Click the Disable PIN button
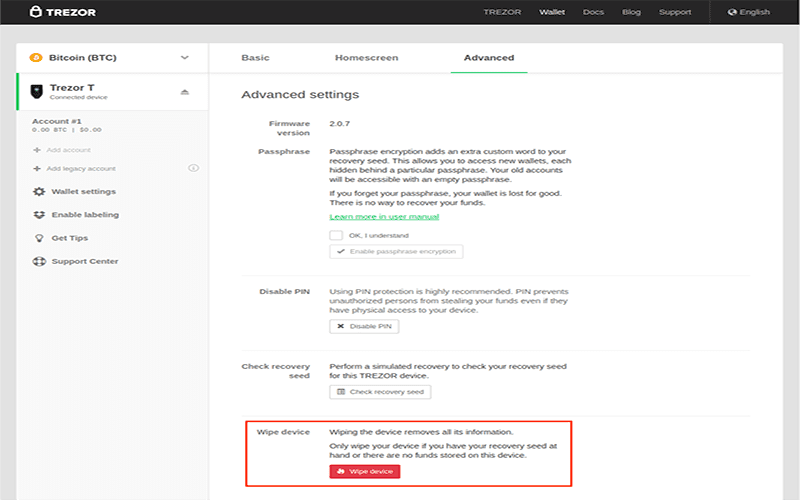Screen dimensions: 800x500 pyautogui.click(x=364, y=327)
